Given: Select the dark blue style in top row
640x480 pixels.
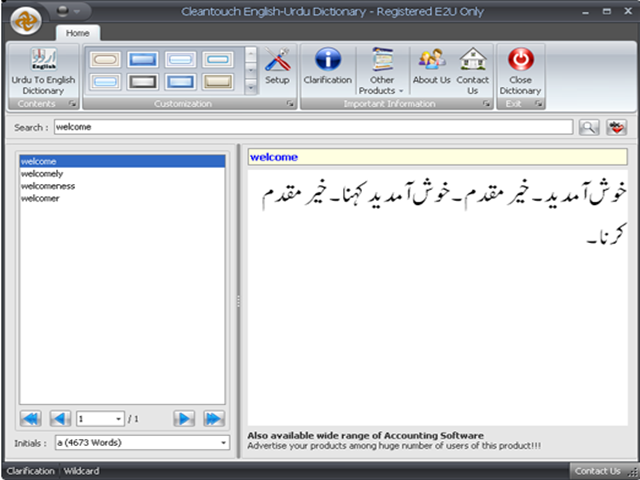Looking at the screenshot, I should coord(142,60).
